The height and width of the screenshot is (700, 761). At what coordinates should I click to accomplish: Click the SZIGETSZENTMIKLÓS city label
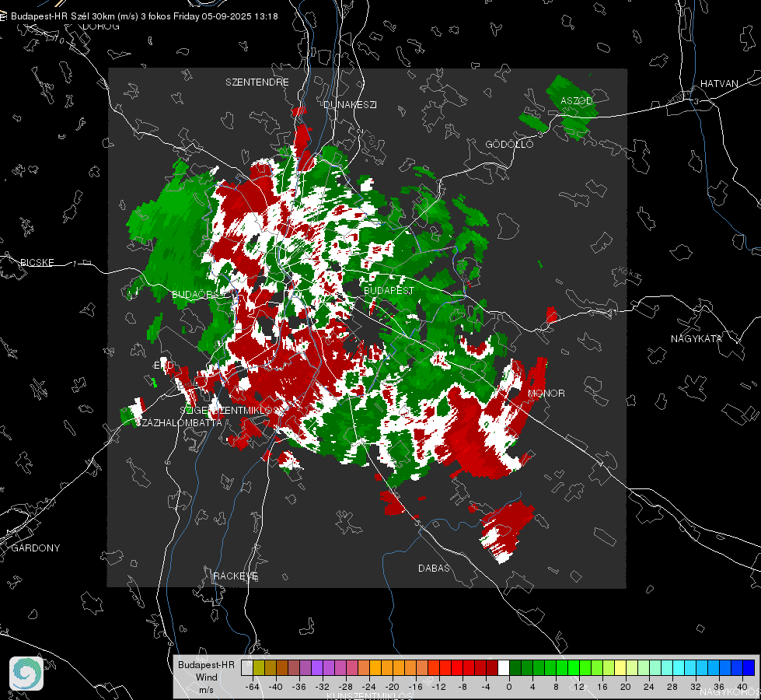(229, 411)
